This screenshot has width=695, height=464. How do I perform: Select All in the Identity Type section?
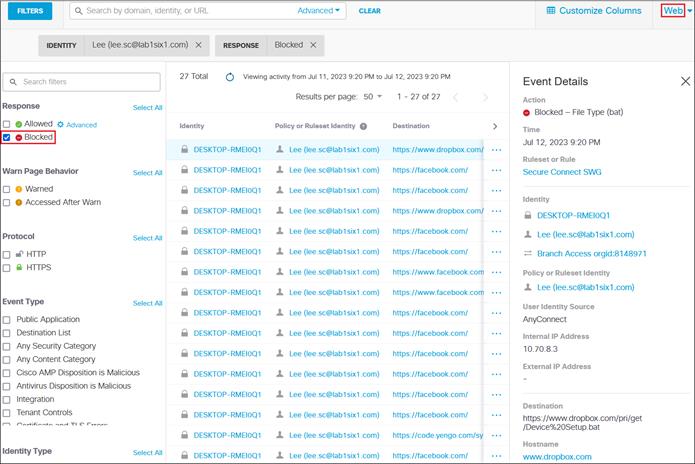pos(148,452)
